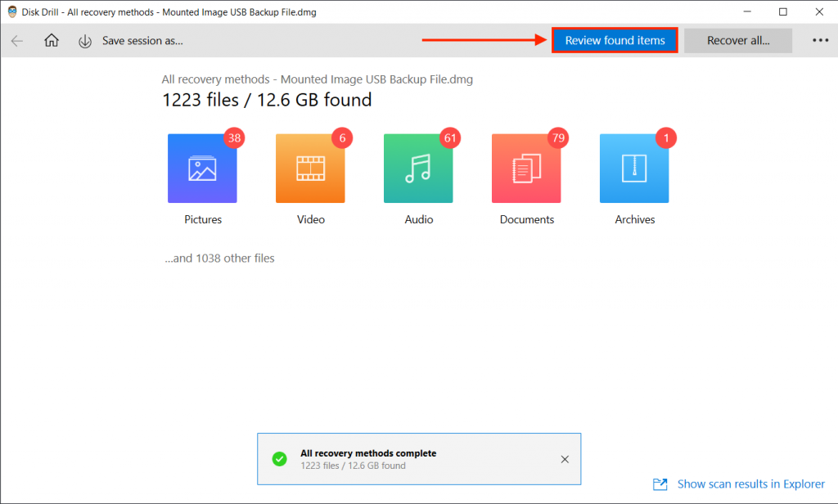Select the Archives label
Image resolution: width=838 pixels, height=504 pixels.
click(635, 219)
